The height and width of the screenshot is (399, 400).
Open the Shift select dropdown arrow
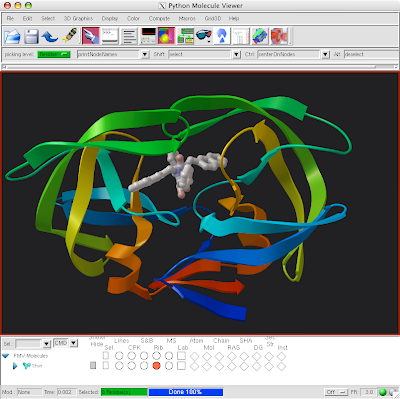point(237,54)
